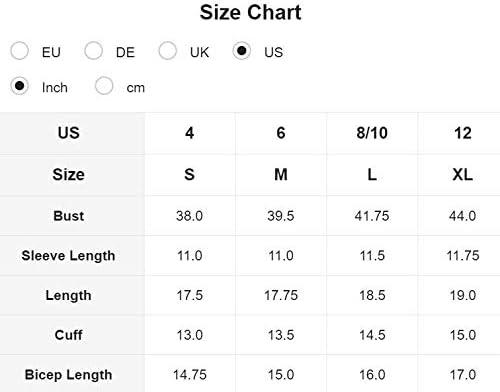Select the DE size radio button

[93, 51]
